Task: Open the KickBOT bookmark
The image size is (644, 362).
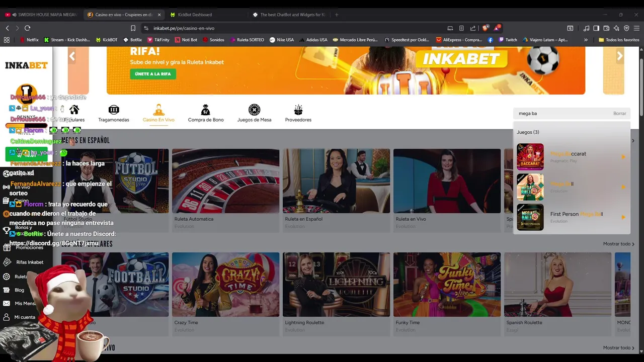Action: [106, 40]
